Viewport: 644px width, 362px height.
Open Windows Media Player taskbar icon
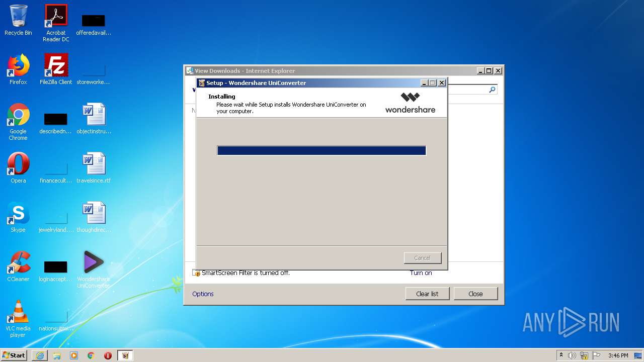click(74, 355)
